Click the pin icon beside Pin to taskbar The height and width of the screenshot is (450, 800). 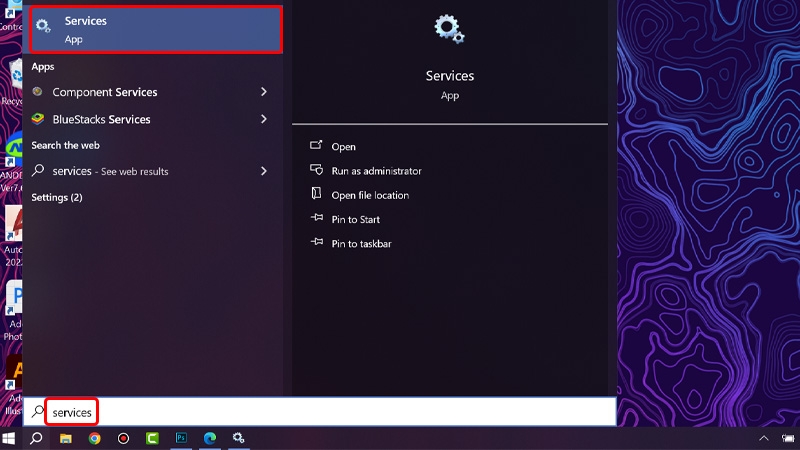coord(317,242)
